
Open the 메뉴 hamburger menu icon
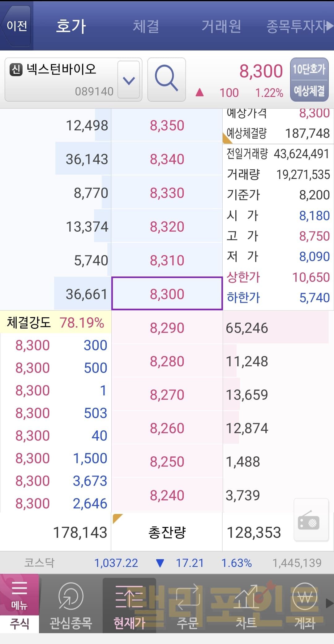point(19,594)
